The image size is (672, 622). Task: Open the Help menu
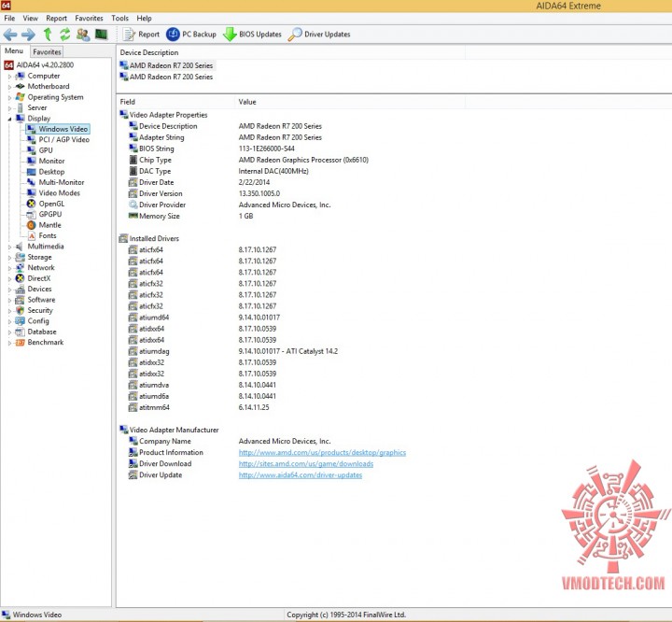pos(144,18)
